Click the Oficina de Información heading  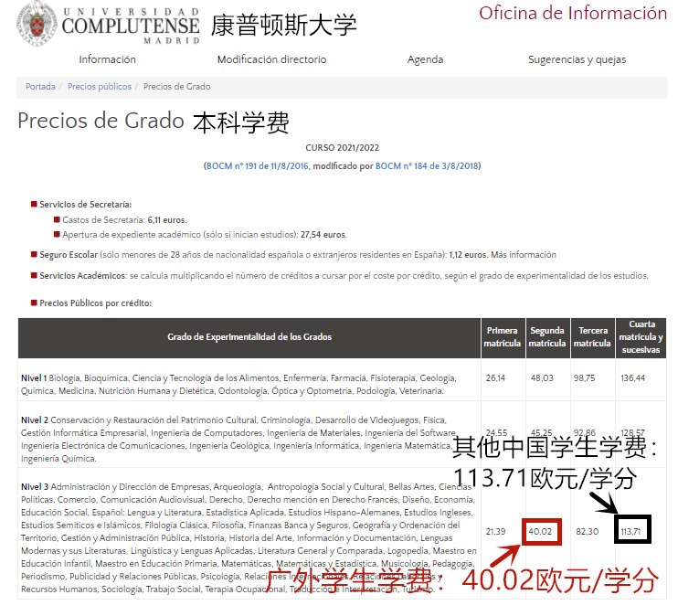tap(573, 14)
